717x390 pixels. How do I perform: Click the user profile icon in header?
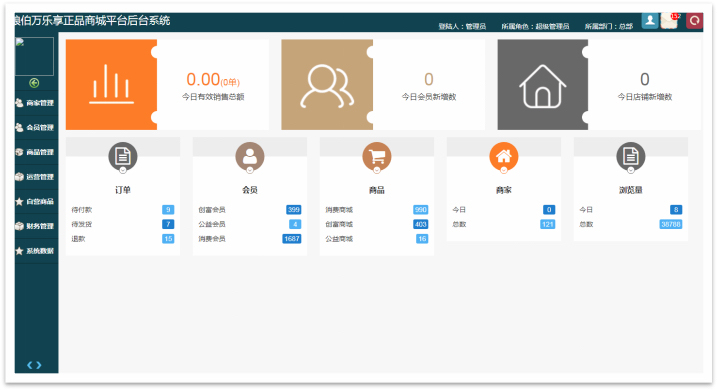click(650, 21)
